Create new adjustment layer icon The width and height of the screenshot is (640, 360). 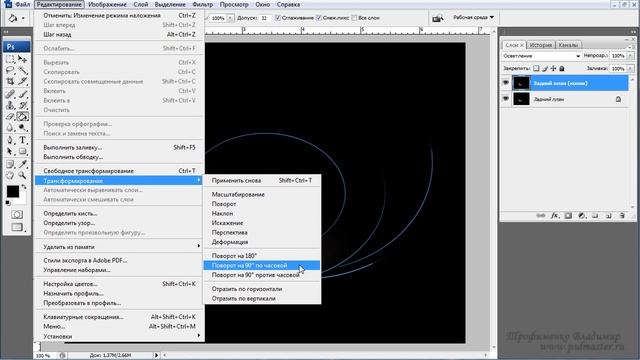[x=582, y=216]
